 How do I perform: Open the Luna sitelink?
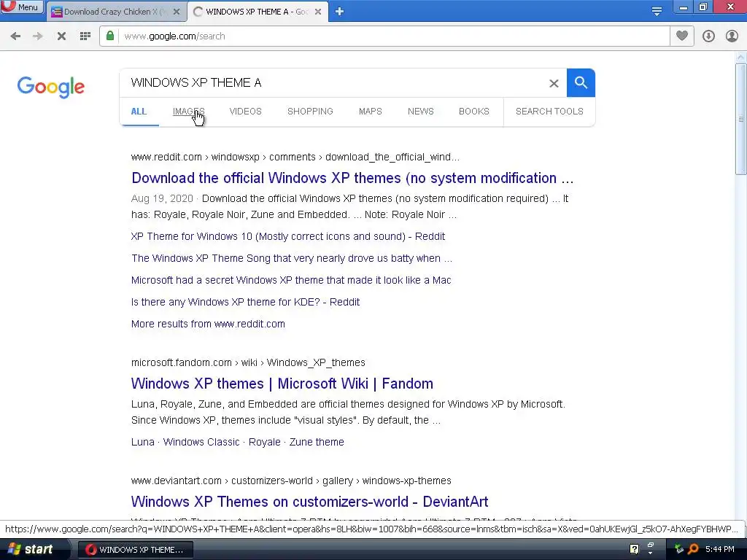[x=143, y=443]
